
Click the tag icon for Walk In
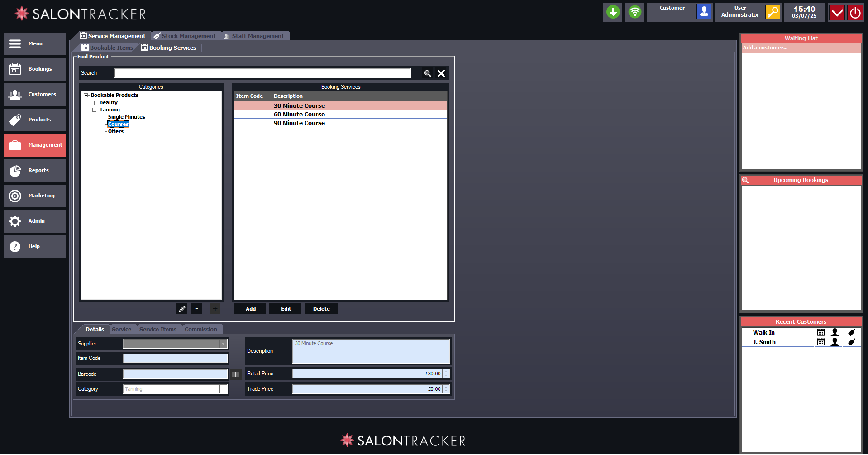pos(851,333)
